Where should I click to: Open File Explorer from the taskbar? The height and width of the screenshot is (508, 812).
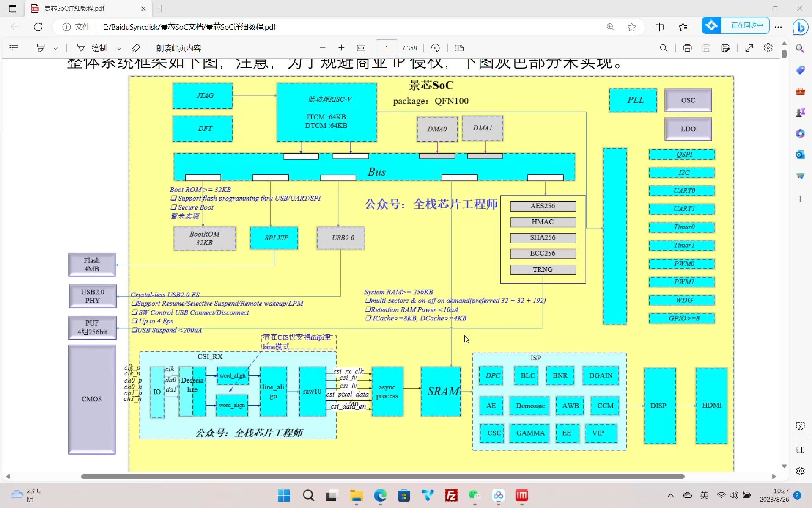(x=356, y=495)
